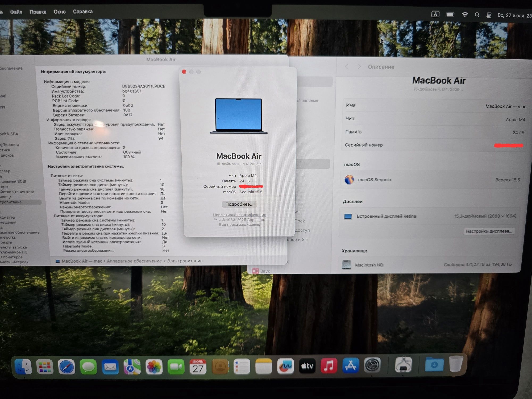Select Frameworks item in sidebar

point(8,237)
